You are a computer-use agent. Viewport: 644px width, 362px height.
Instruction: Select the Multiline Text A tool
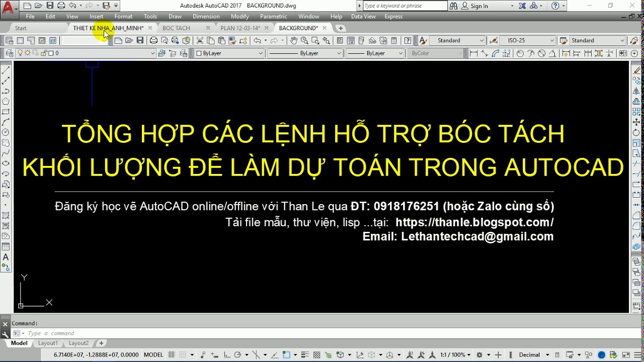click(x=6, y=257)
